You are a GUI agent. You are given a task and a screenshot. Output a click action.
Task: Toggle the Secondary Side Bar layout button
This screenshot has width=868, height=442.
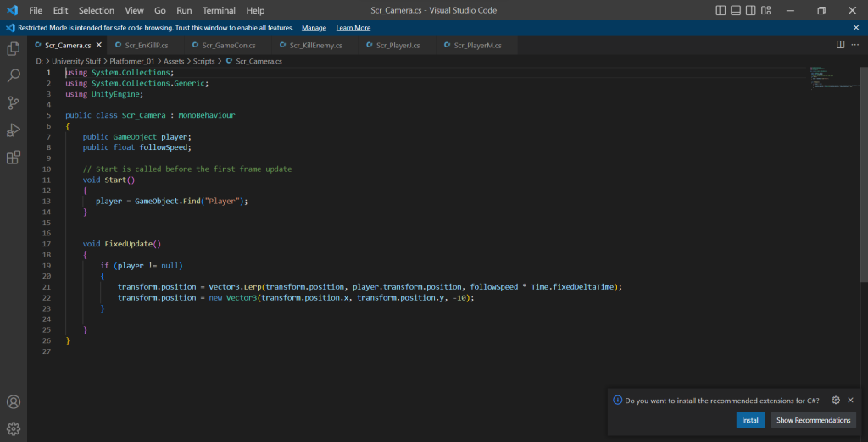point(751,10)
